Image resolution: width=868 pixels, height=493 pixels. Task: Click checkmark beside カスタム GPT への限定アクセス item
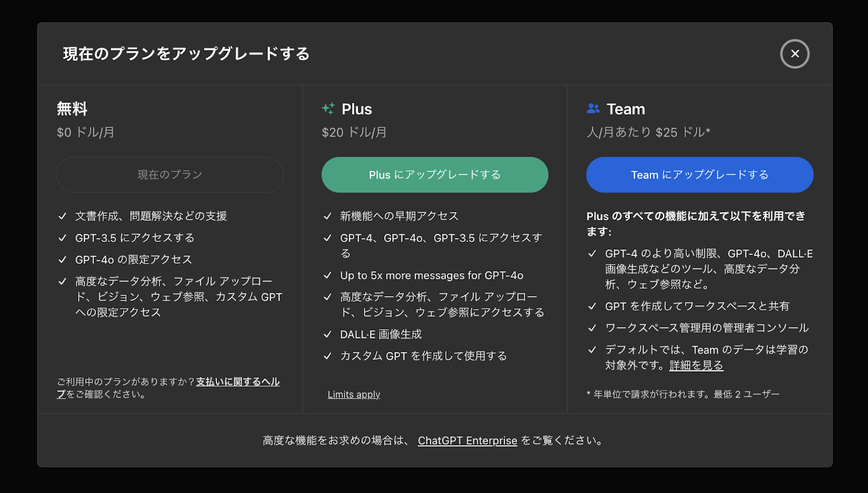click(62, 281)
